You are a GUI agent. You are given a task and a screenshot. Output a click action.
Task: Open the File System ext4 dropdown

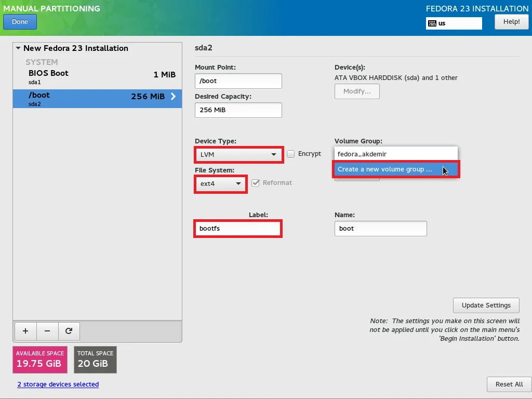pos(220,184)
